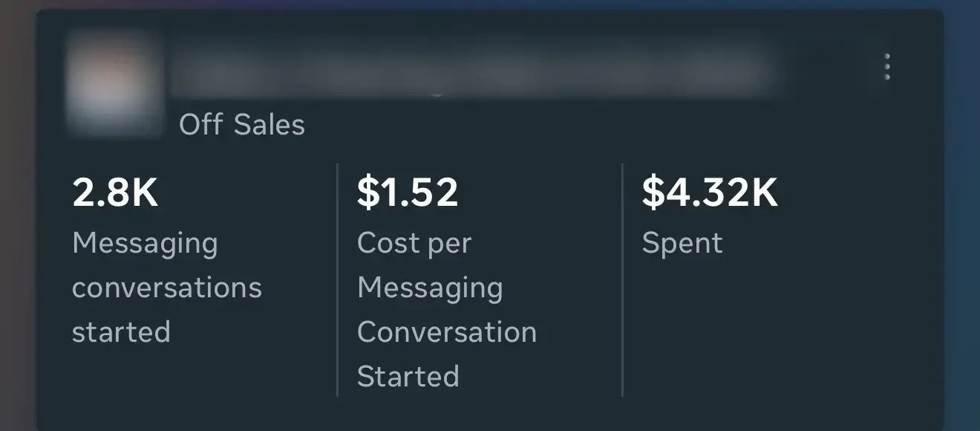
Task: Click the lowercase 'conversations' label line
Action: tap(167, 288)
